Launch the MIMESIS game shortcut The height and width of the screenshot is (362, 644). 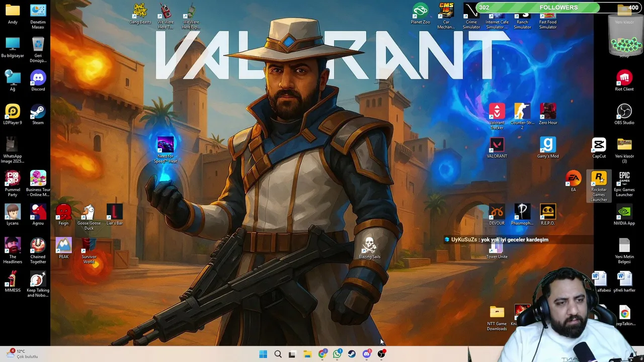pyautogui.click(x=13, y=282)
